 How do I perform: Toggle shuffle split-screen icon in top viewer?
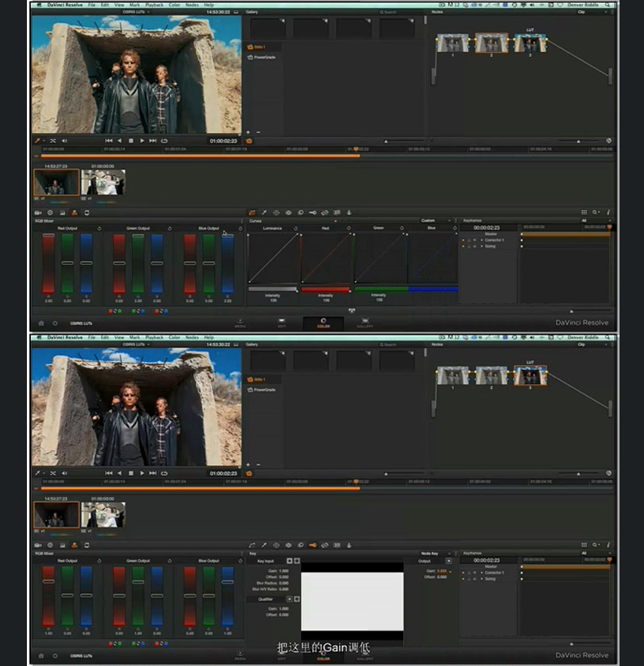53,140
